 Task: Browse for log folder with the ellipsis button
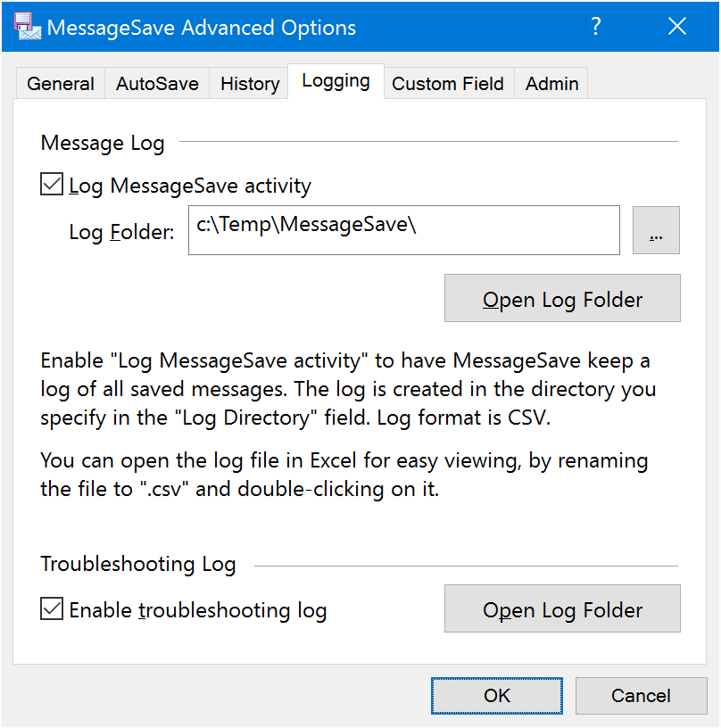[x=656, y=230]
